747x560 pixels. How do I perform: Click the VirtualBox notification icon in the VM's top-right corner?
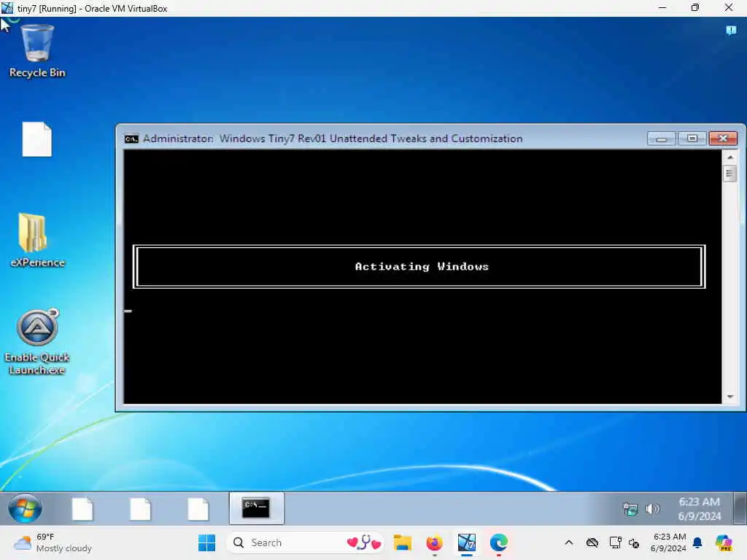(x=731, y=31)
